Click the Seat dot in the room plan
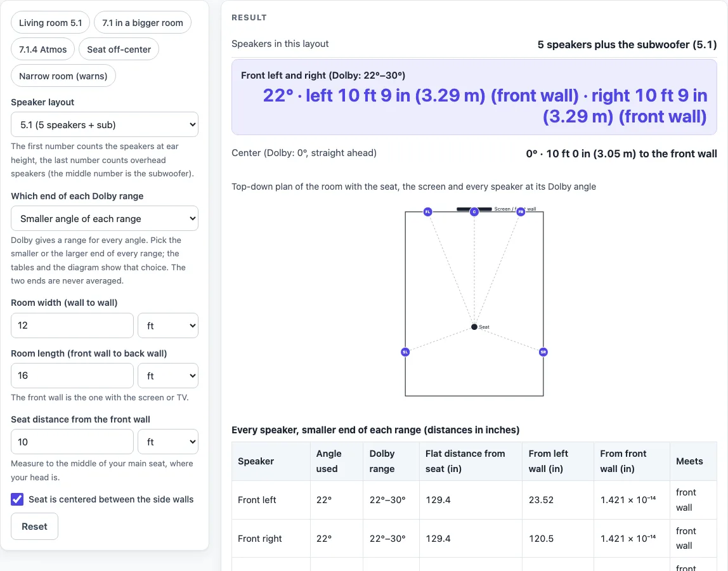This screenshot has width=728, height=571. [x=474, y=327]
